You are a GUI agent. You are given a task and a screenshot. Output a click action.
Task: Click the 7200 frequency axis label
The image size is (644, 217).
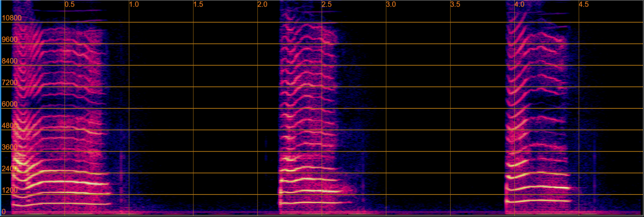click(10, 83)
